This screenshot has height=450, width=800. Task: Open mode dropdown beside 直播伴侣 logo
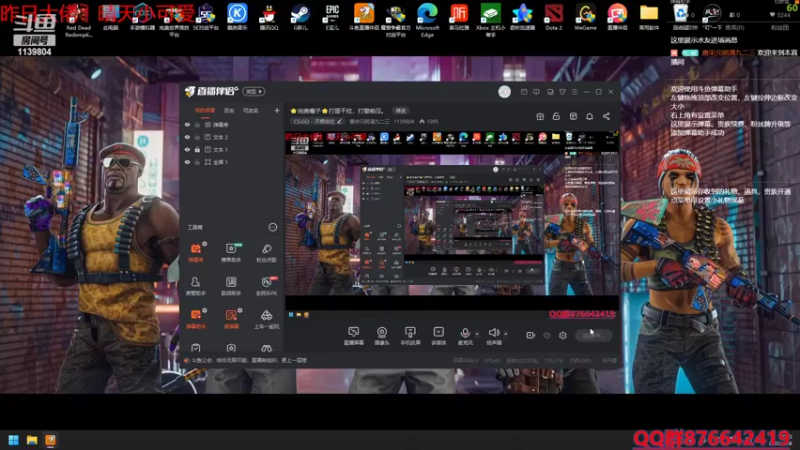(254, 91)
